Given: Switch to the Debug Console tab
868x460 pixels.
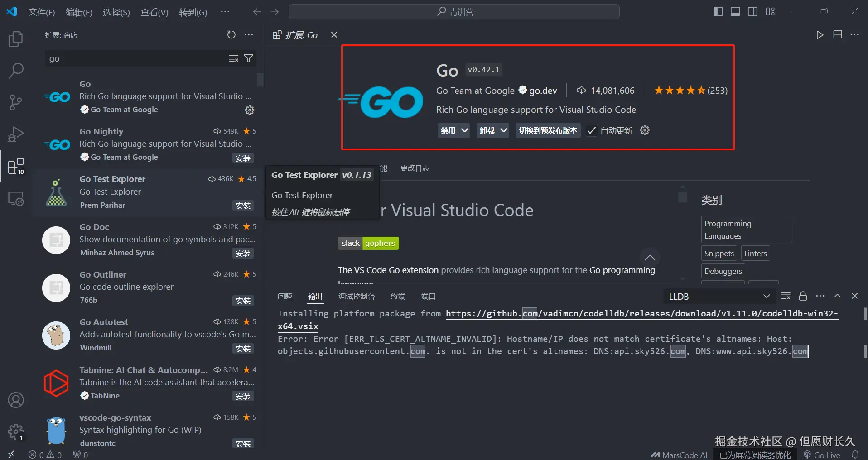Looking at the screenshot, I should point(357,296).
